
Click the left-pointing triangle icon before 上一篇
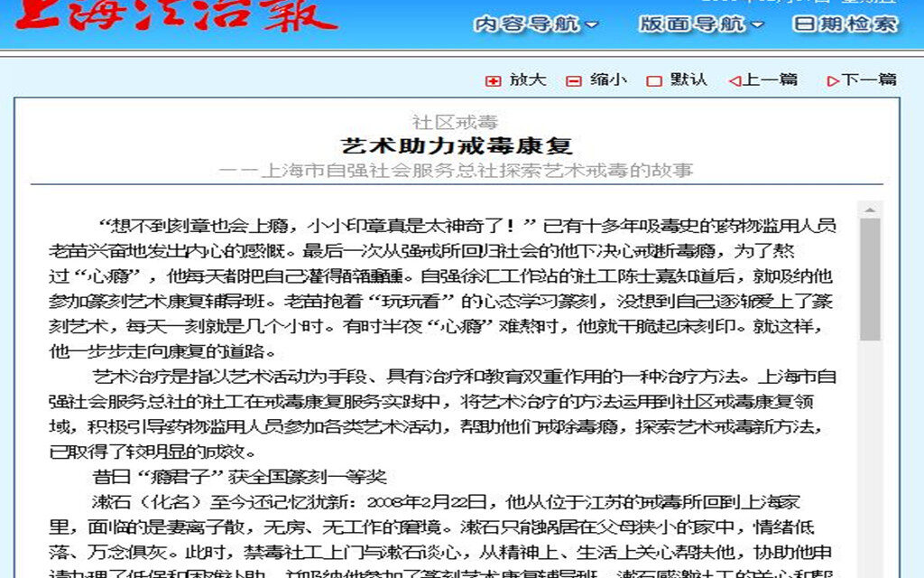[x=735, y=81]
